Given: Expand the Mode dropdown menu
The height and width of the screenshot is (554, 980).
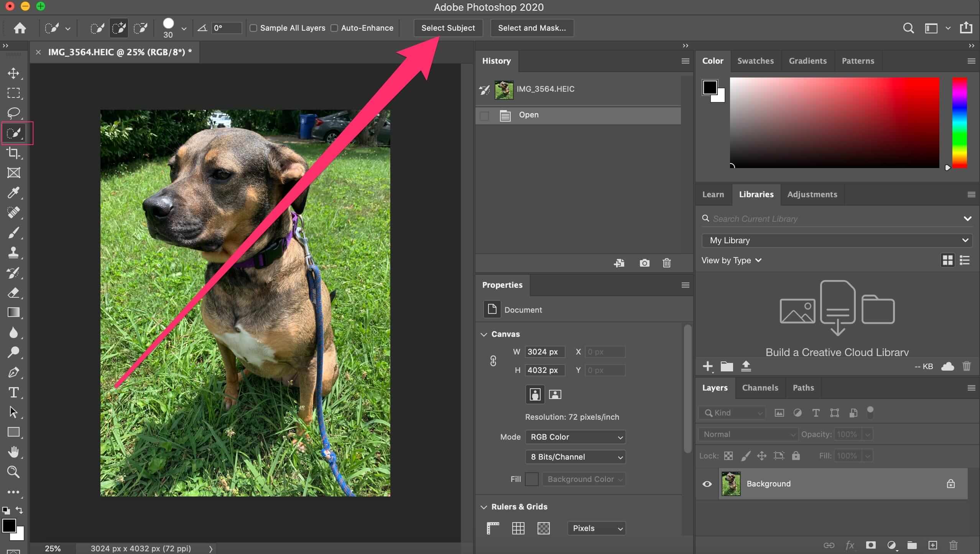Looking at the screenshot, I should (x=575, y=436).
